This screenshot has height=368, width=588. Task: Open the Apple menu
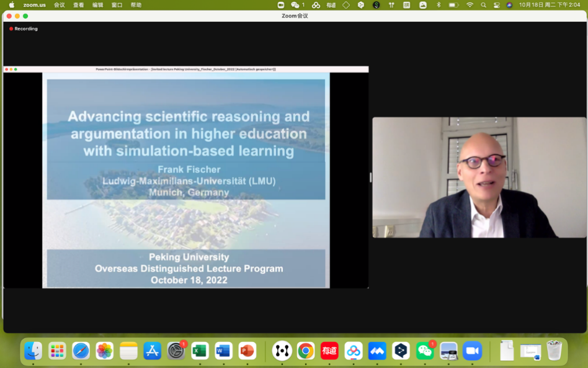(11, 5)
